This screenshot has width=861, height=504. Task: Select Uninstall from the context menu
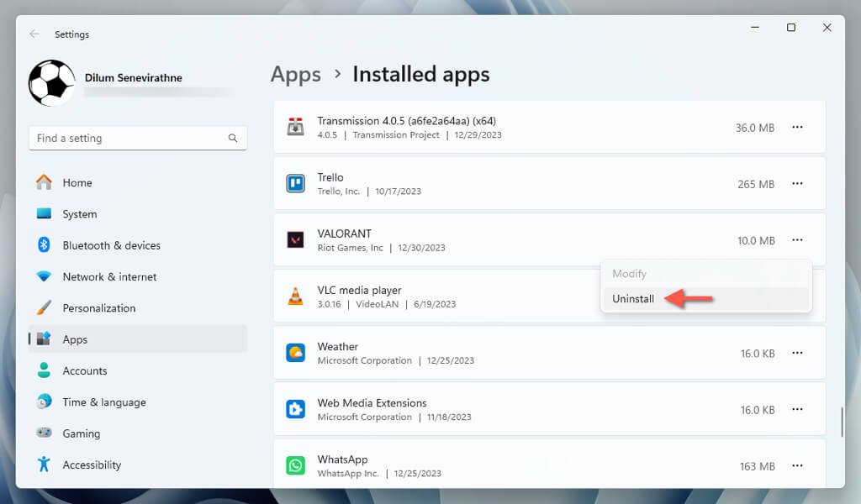click(633, 299)
